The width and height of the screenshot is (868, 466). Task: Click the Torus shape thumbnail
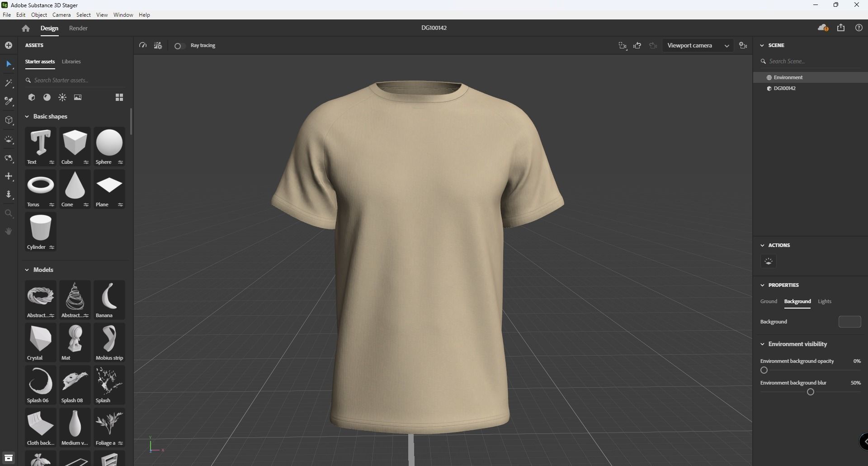click(41, 189)
